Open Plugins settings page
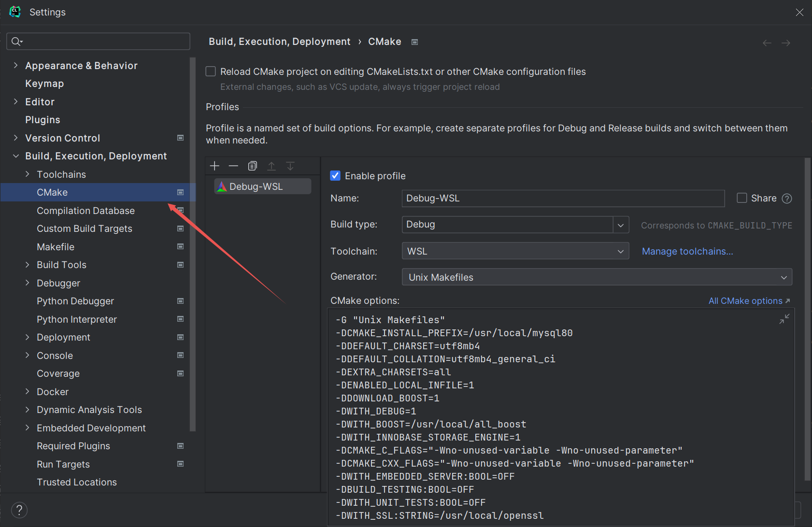The width and height of the screenshot is (812, 527). [43, 120]
